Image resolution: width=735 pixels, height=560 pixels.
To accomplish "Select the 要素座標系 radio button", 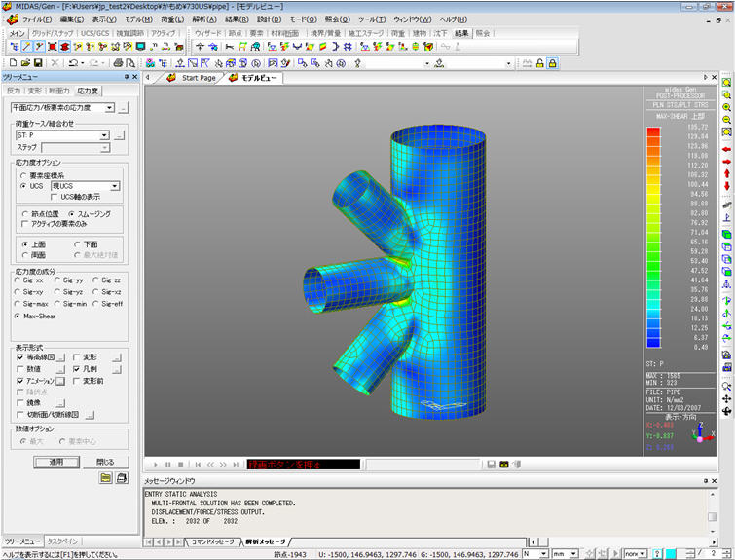I will 23,175.
